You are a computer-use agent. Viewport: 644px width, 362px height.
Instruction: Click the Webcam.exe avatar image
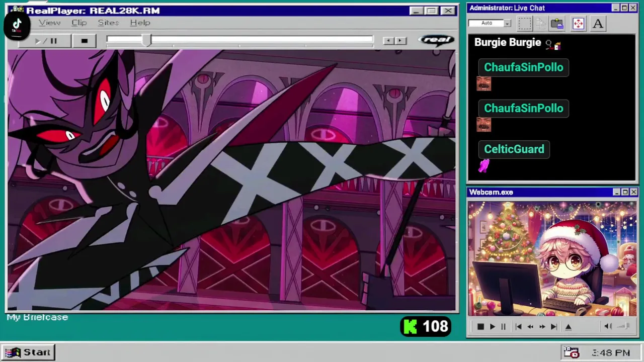[x=552, y=259]
